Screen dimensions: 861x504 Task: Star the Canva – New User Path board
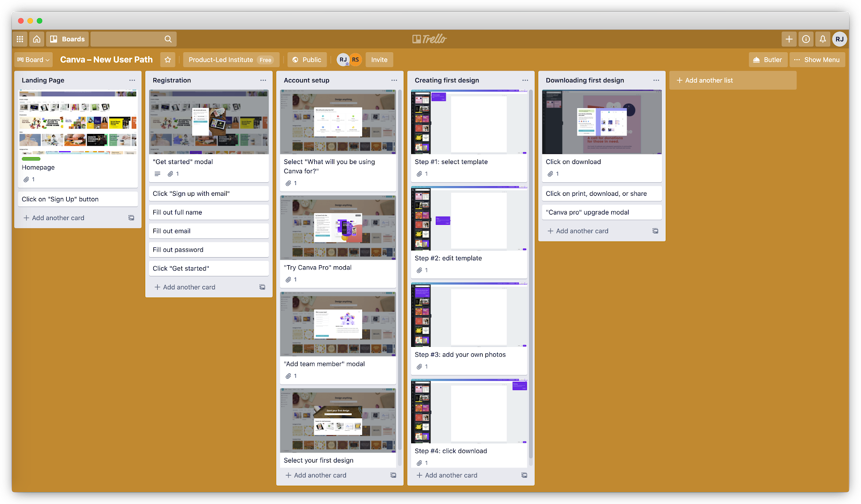[167, 59]
